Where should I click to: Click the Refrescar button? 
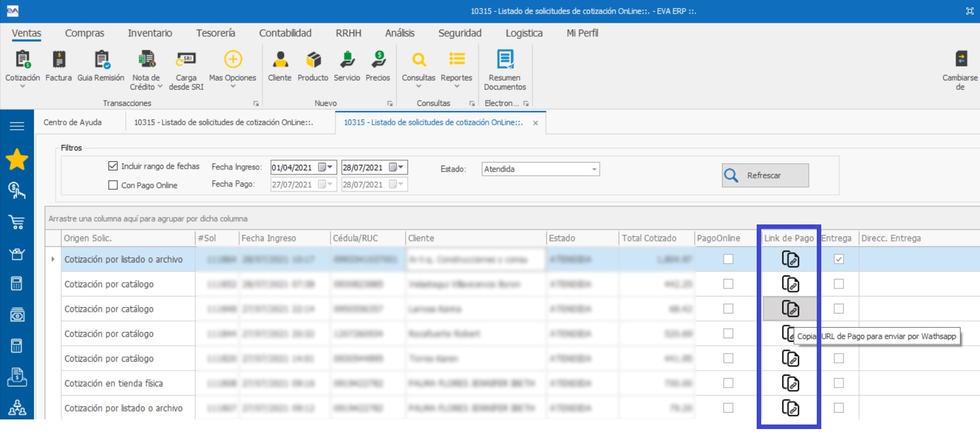pyautogui.click(x=765, y=176)
